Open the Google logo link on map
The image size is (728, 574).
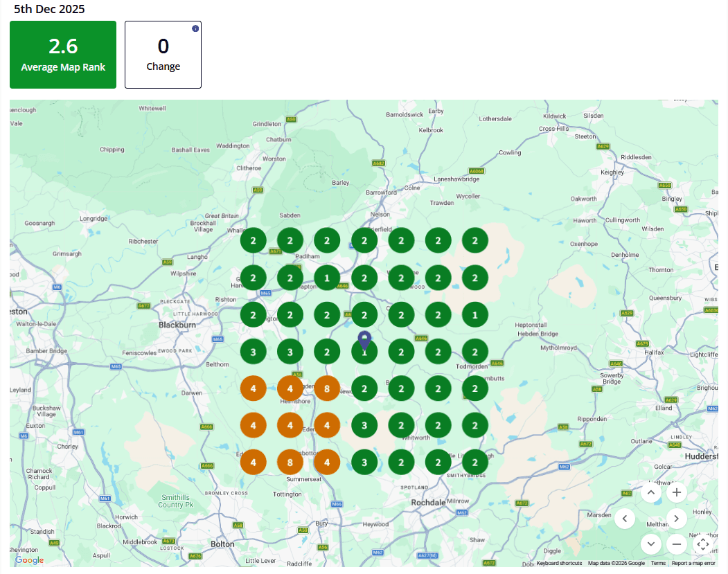(x=30, y=560)
